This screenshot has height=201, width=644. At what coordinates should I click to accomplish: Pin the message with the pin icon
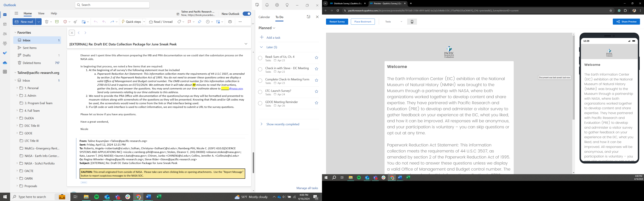(200, 22)
